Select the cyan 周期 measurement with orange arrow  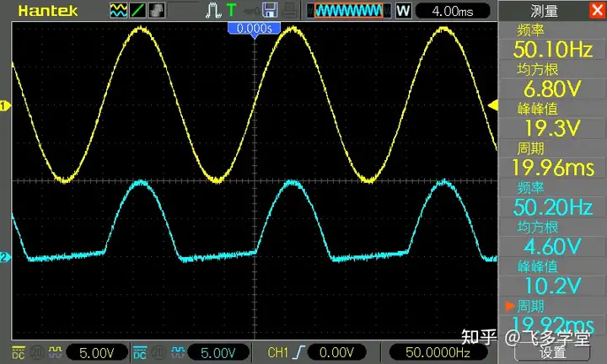point(552,317)
